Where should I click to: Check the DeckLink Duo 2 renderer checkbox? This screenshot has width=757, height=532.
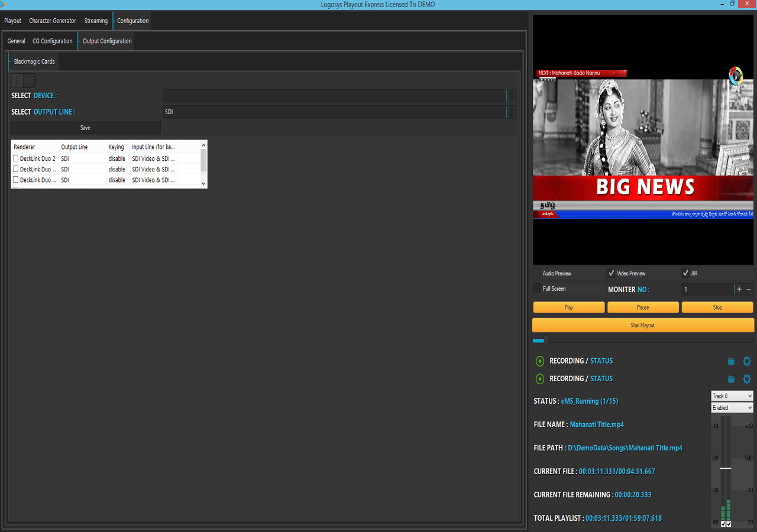[16, 158]
